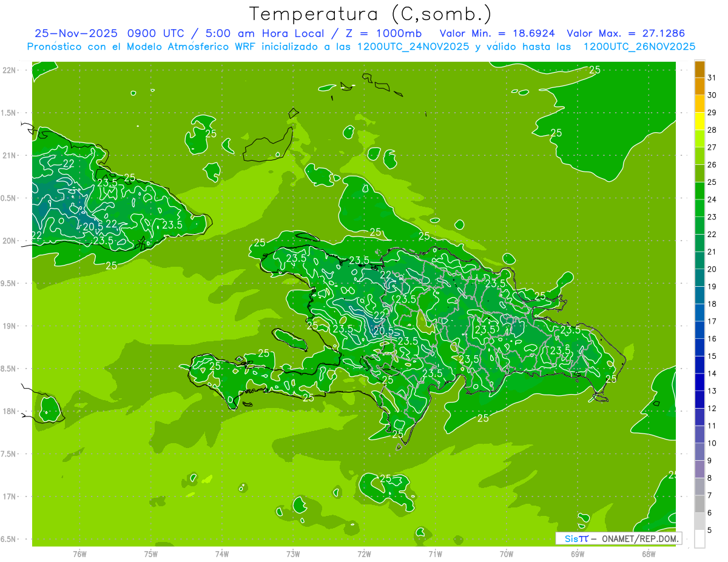Viewport: 728px width, 562px height.
Task: Click the 'ONAMET/REP.DOM.' credit label
Action: (640, 538)
